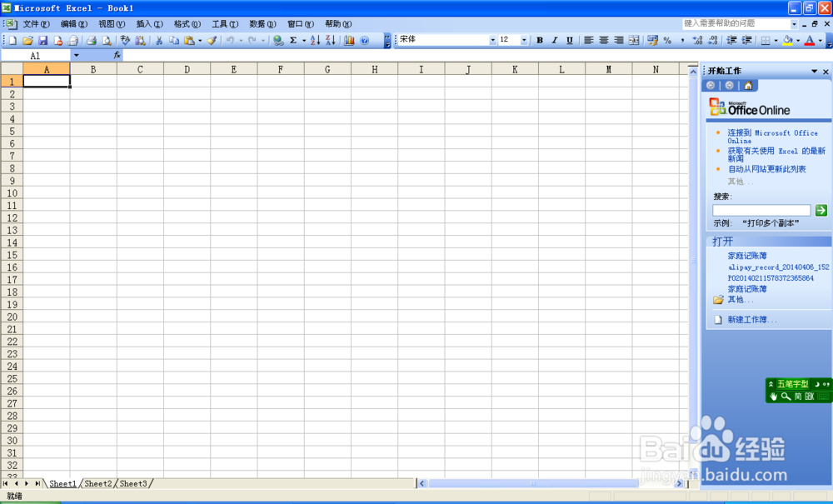833x504 pixels.
Task: Center cell text horizontally
Action: click(x=603, y=40)
